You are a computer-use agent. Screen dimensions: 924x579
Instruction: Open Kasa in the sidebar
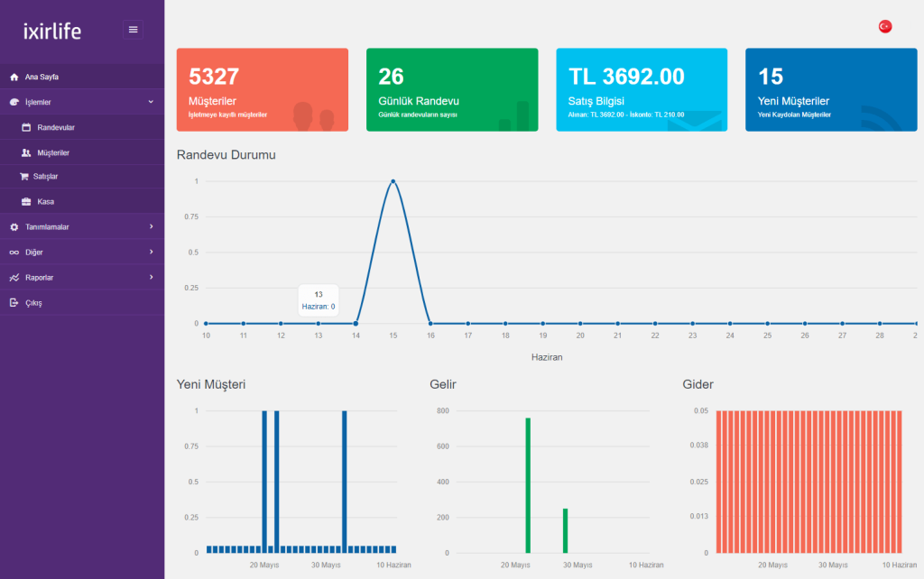pyautogui.click(x=82, y=201)
